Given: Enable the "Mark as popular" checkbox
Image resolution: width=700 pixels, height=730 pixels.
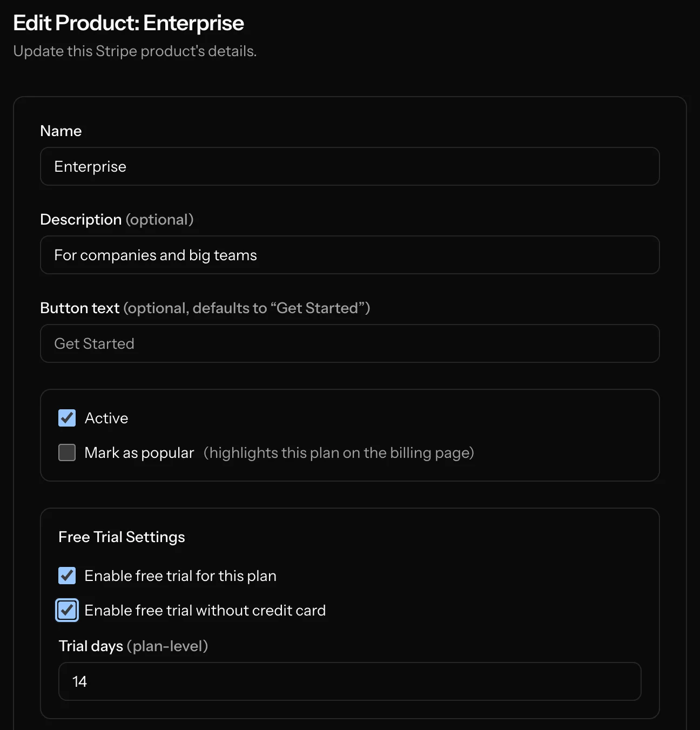Looking at the screenshot, I should point(66,452).
